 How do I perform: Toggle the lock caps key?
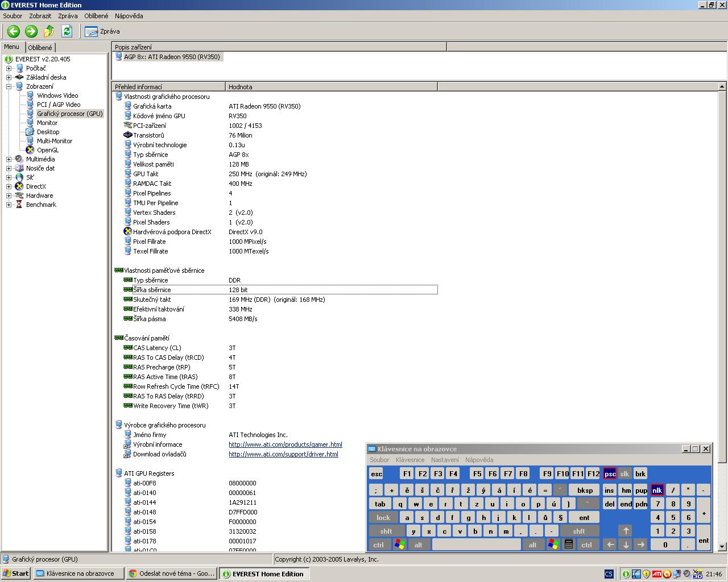pyautogui.click(x=383, y=517)
